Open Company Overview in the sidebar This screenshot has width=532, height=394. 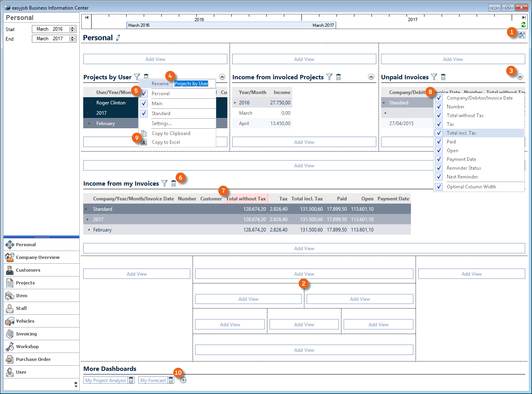coord(37,257)
